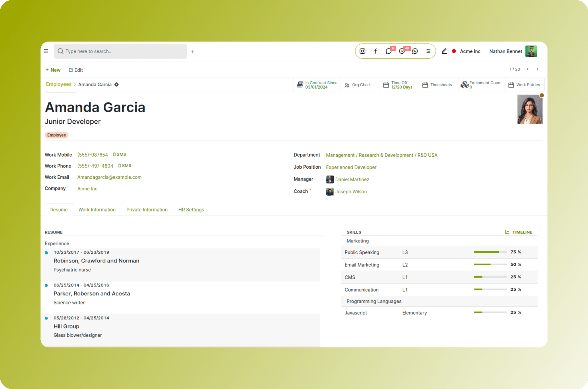Switch to Work Information tab
The image size is (588, 389).
(97, 210)
